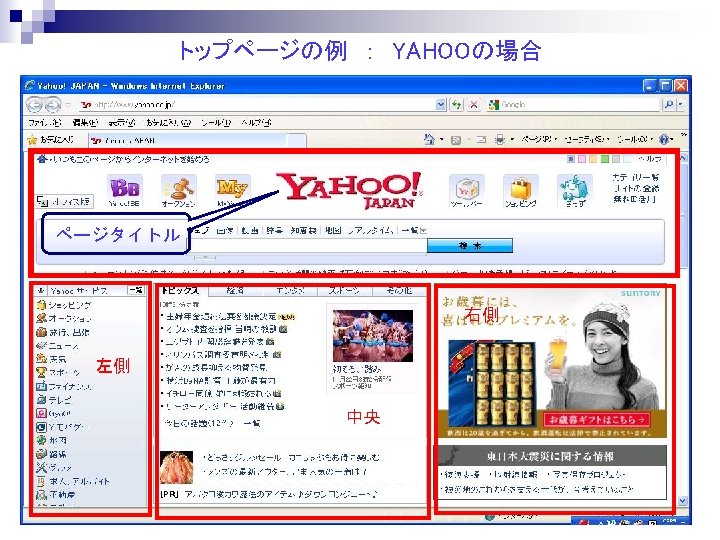Switch to the その他 news tab
Image resolution: width=720 pixels, height=540 pixels.
pyautogui.click(x=399, y=291)
